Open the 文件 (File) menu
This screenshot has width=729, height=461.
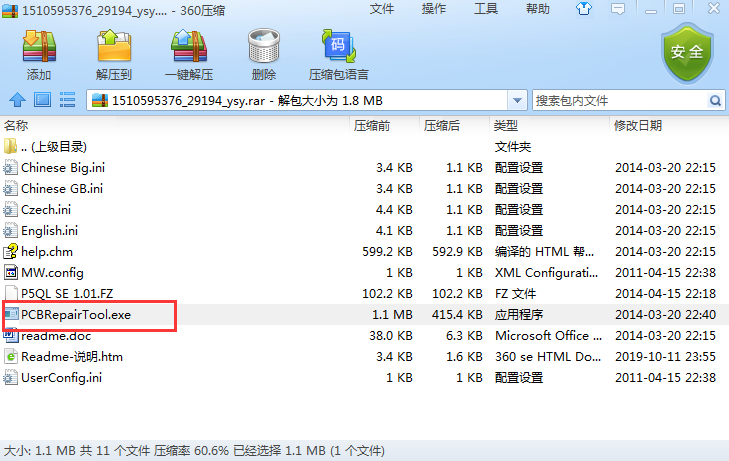point(382,8)
